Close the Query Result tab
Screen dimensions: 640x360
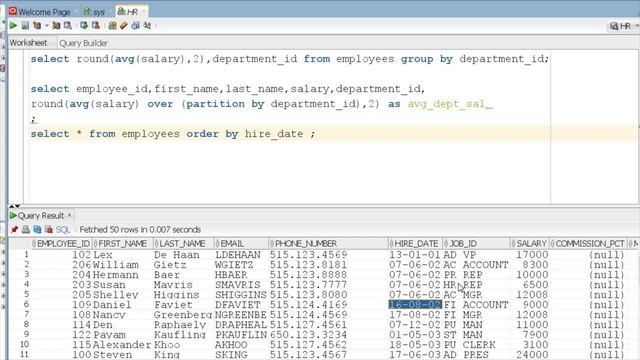[x=69, y=215]
